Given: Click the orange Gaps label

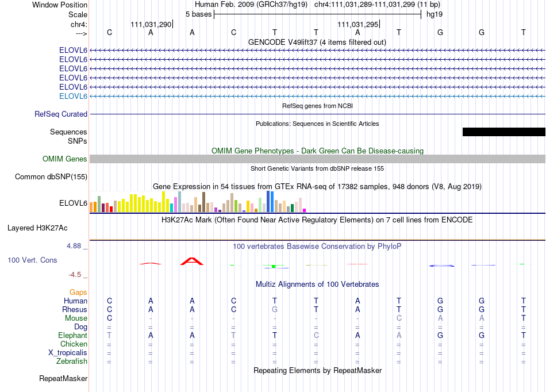Looking at the screenshot, I should tap(78, 293).
